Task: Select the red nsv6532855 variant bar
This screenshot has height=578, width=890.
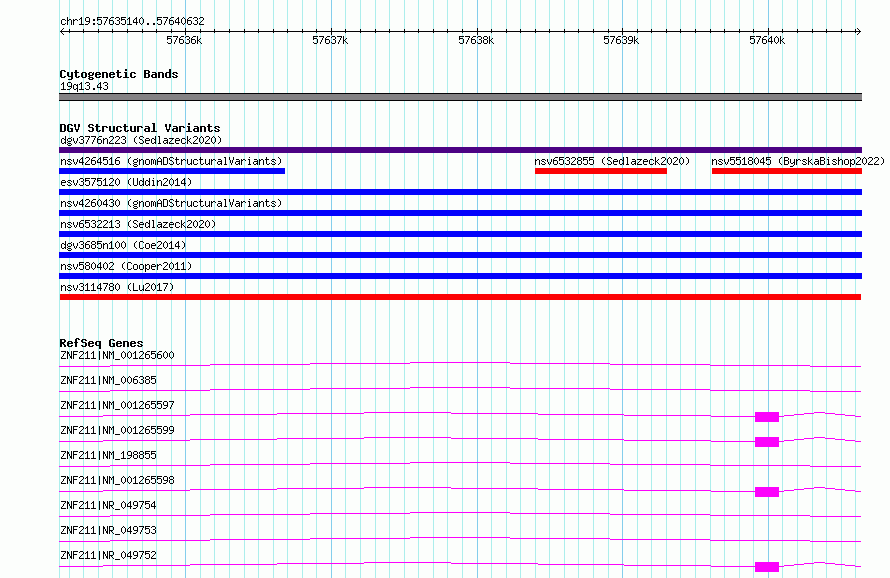Action: (x=601, y=171)
